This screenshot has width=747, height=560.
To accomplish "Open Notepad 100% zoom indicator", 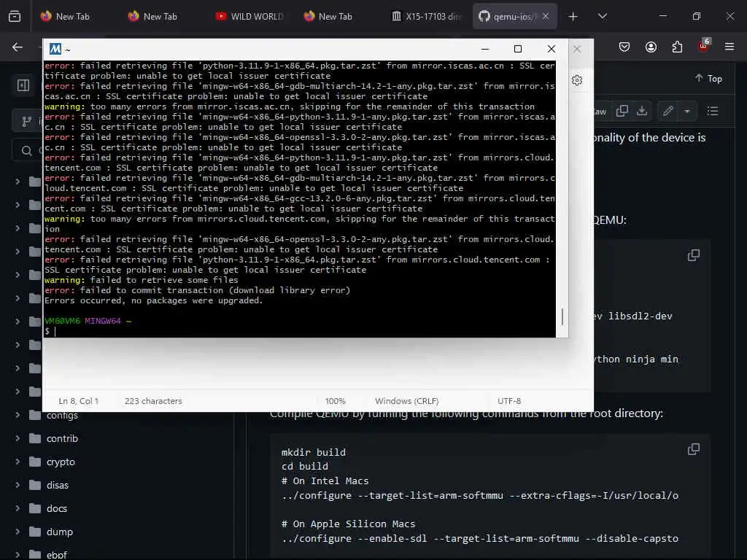I will click(336, 401).
